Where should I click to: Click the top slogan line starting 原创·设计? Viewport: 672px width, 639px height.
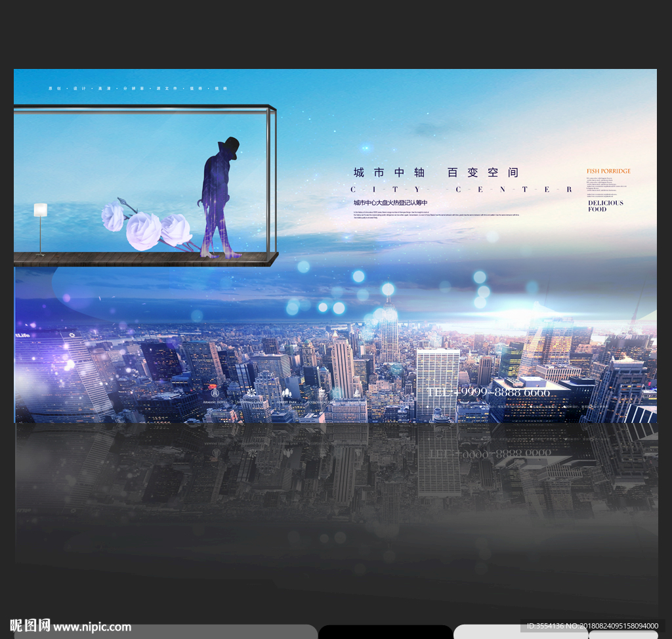click(x=138, y=89)
